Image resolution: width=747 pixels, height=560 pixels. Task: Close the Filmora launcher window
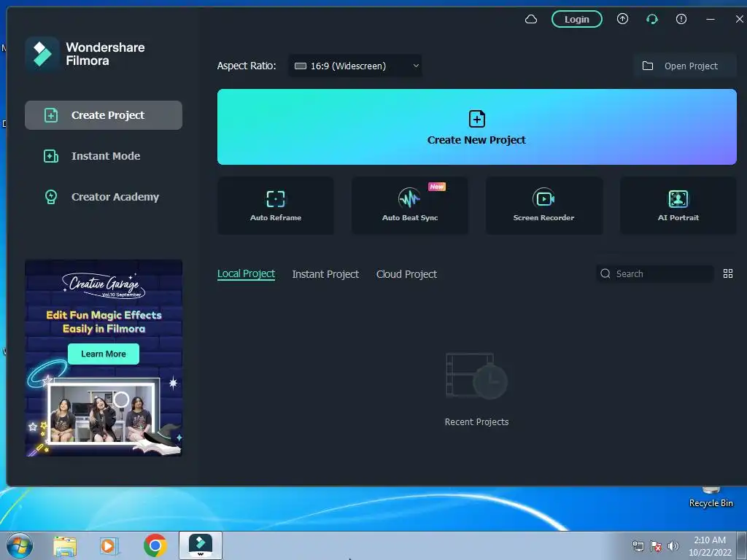[739, 19]
